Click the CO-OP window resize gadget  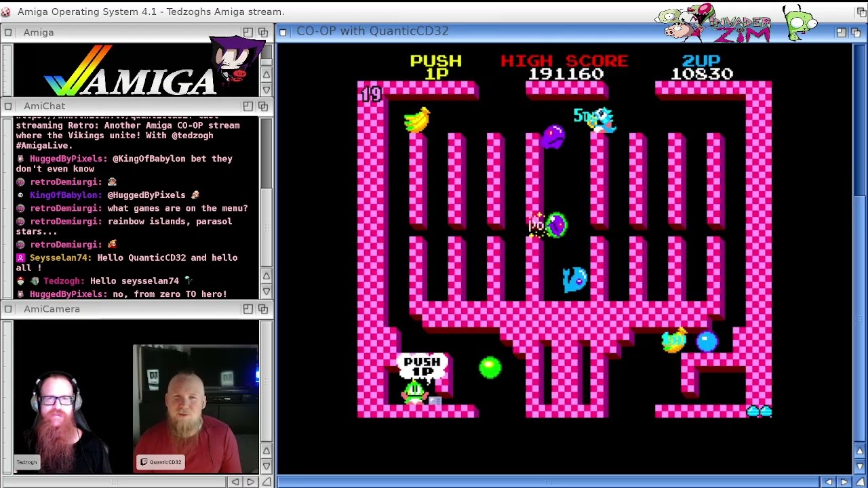click(x=860, y=482)
